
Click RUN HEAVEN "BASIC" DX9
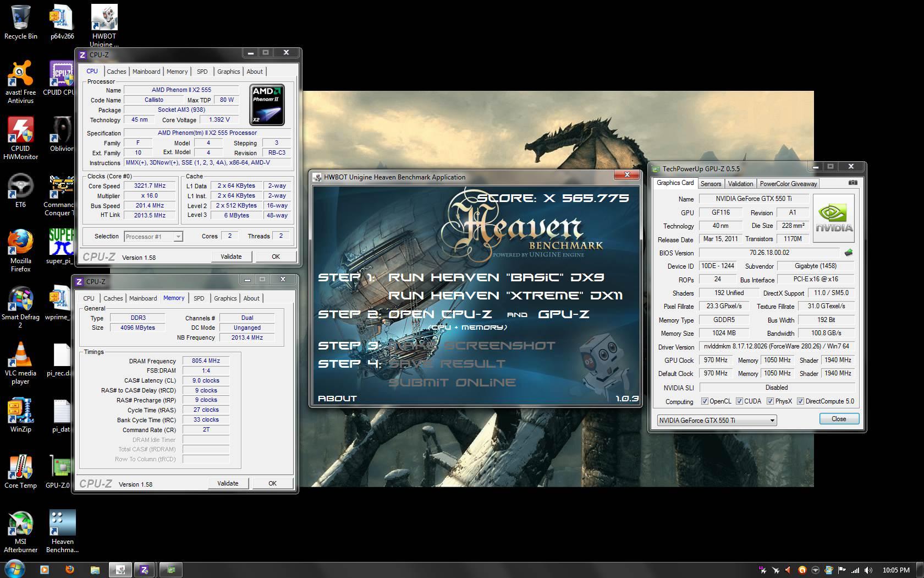tap(496, 277)
